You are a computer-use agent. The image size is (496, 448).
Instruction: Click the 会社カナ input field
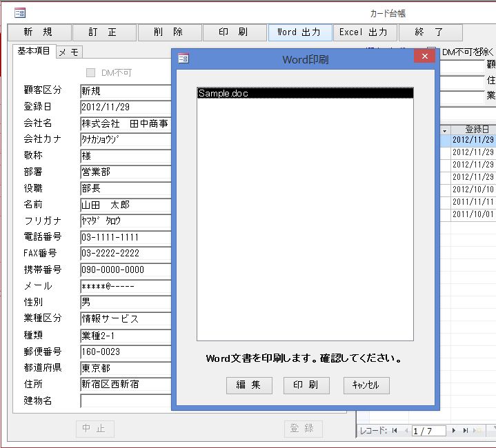(x=126, y=140)
